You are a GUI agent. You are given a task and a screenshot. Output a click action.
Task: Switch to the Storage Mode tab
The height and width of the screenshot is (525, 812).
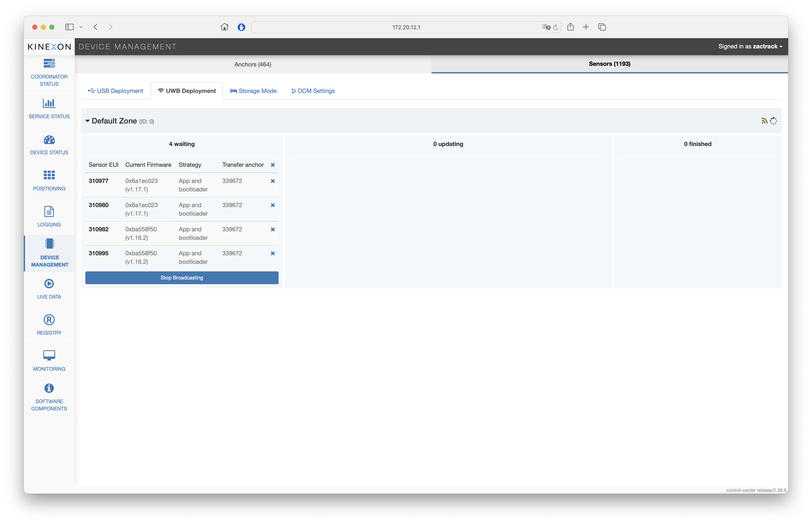point(253,91)
